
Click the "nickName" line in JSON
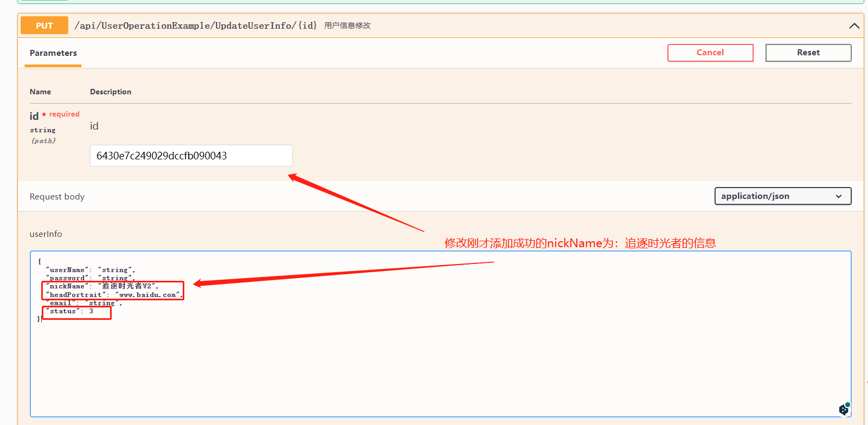[x=102, y=286]
